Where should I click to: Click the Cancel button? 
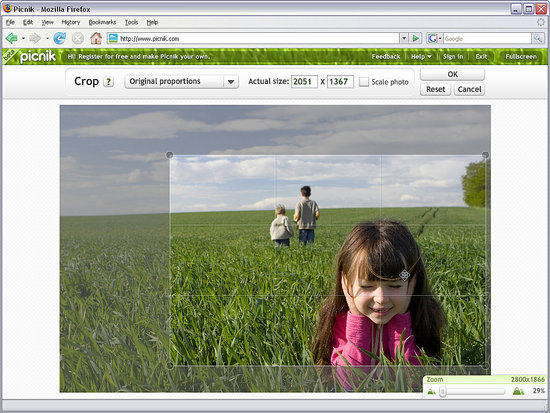(469, 89)
